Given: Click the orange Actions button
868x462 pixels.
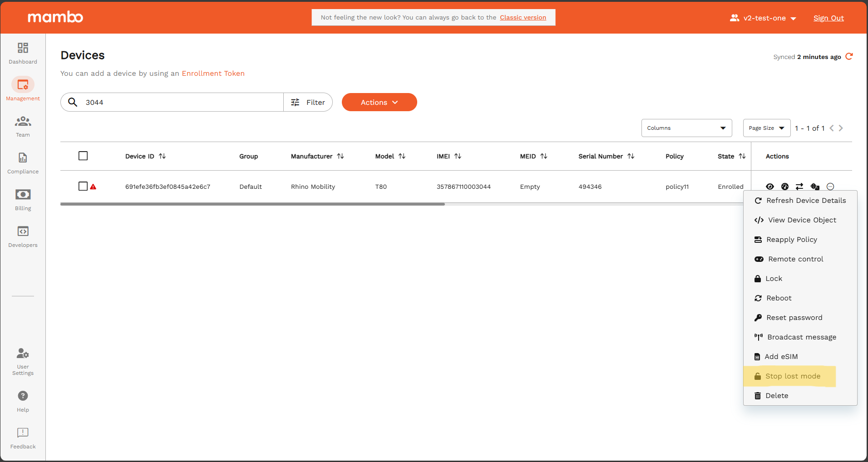Looking at the screenshot, I should (x=379, y=102).
